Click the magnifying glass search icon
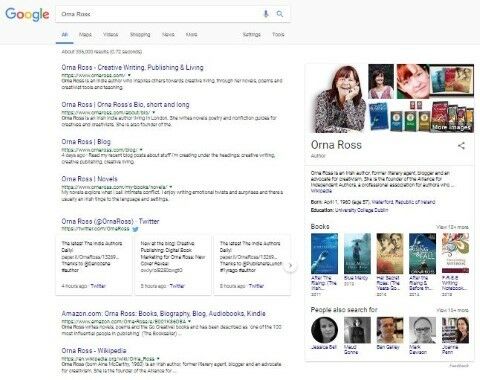 pyautogui.click(x=280, y=14)
